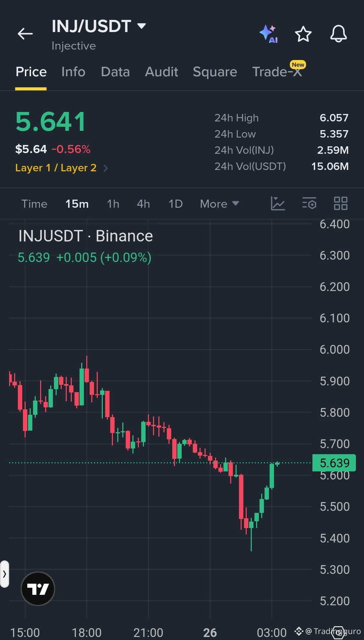Open the four-squares grid layout icon

[x=340, y=204]
